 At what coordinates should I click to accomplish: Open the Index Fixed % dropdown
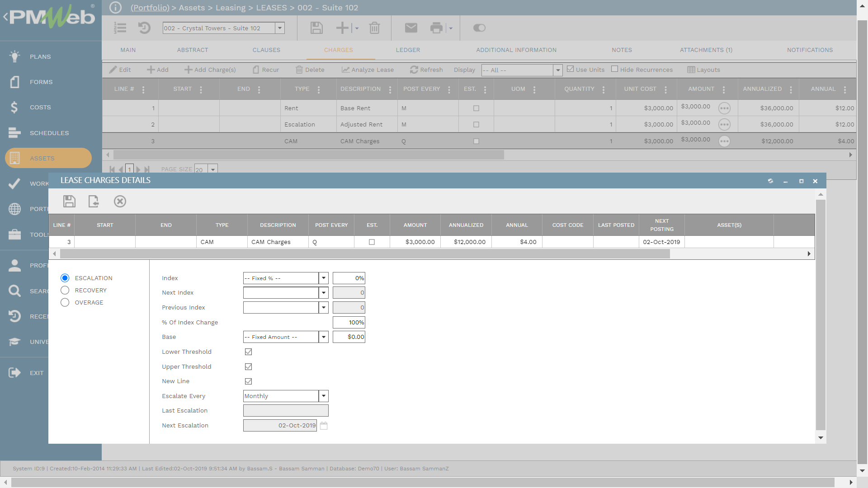click(x=324, y=278)
